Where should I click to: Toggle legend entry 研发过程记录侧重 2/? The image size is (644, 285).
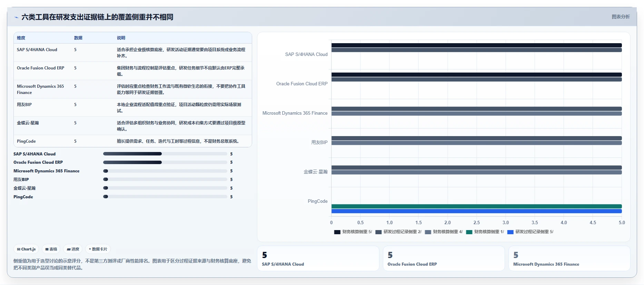click(x=398, y=232)
